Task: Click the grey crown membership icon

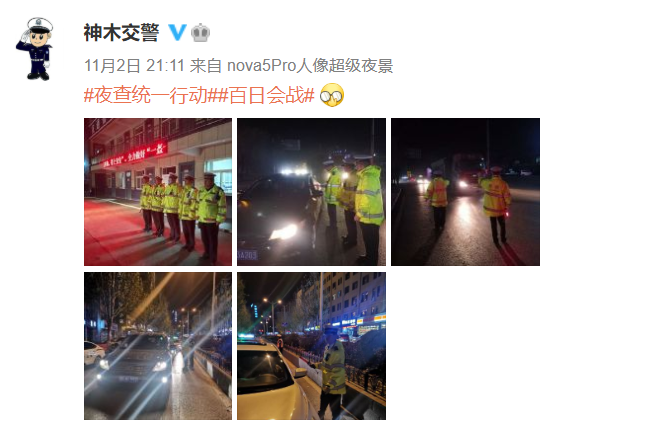Action: (x=201, y=33)
